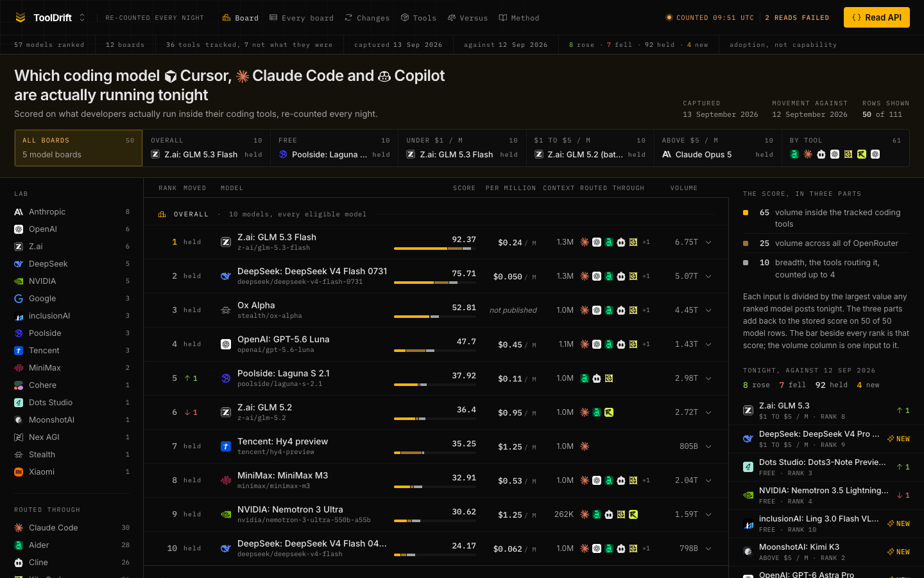Click the green R icon in By Tool tab

[x=862, y=154]
